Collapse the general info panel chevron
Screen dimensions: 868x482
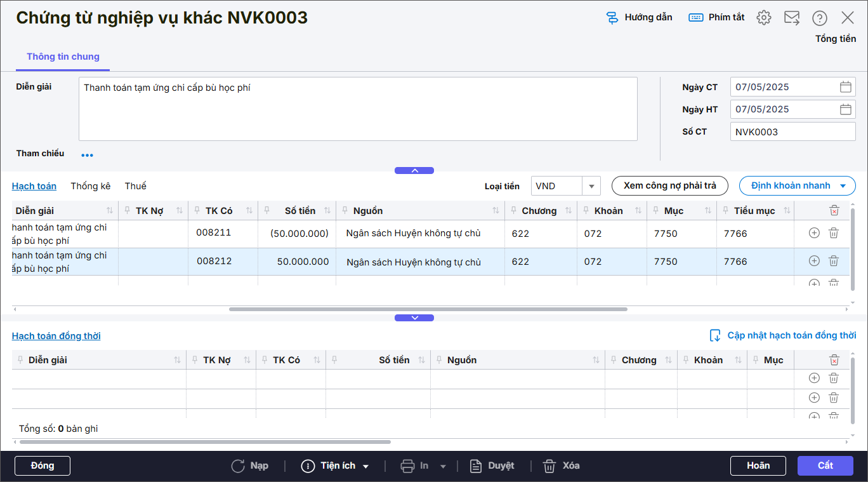(x=414, y=170)
